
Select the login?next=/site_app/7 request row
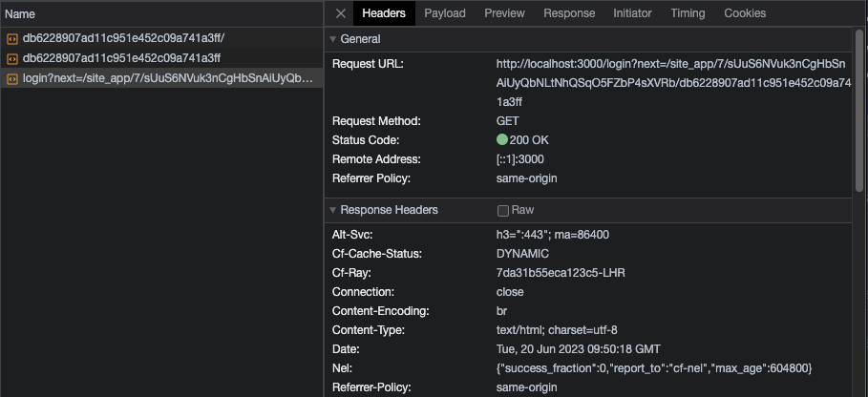point(161,78)
